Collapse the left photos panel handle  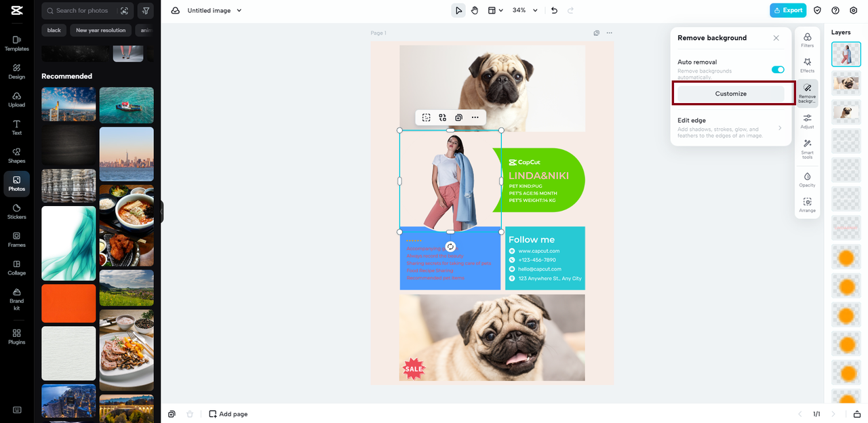(161, 211)
